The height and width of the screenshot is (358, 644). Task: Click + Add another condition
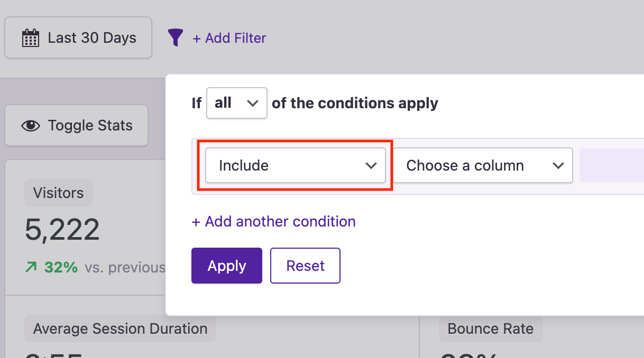pyautogui.click(x=273, y=221)
